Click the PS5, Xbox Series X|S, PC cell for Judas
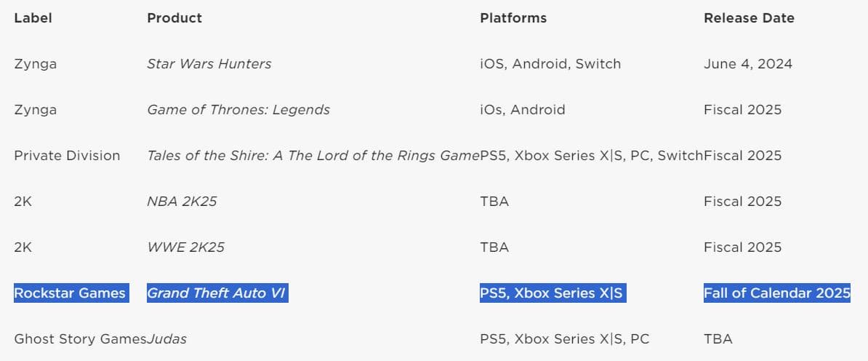 (564, 338)
